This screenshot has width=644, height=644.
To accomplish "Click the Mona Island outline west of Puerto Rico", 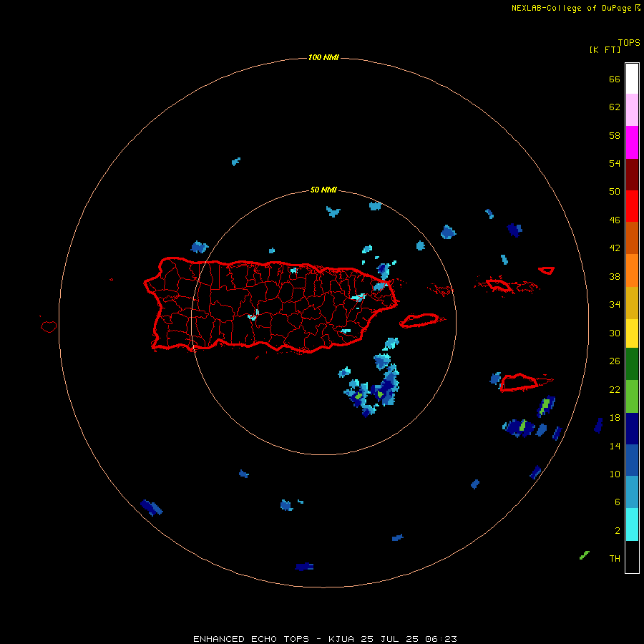I will coord(49,326).
